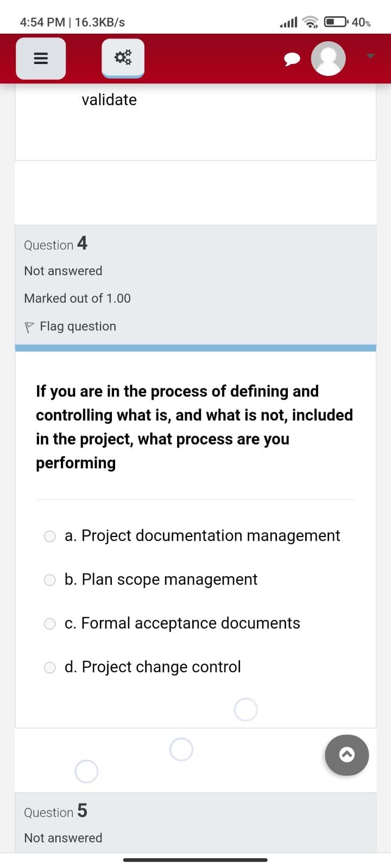
Task: Click the question 4 prompt text
Action: click(194, 427)
